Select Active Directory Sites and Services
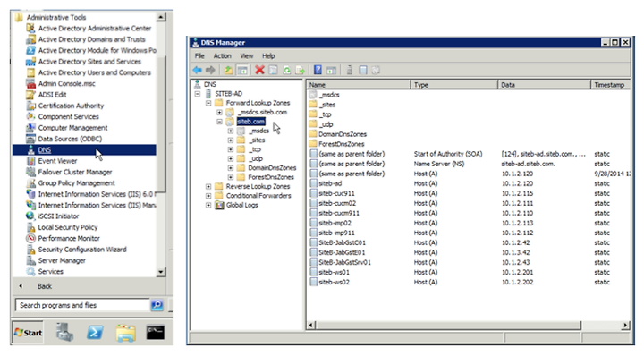 coord(89,62)
